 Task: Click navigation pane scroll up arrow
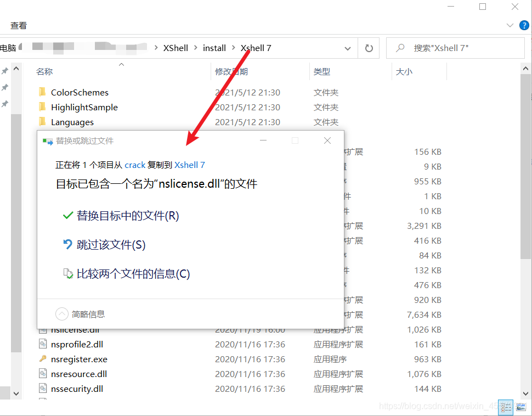pyautogui.click(x=16, y=69)
